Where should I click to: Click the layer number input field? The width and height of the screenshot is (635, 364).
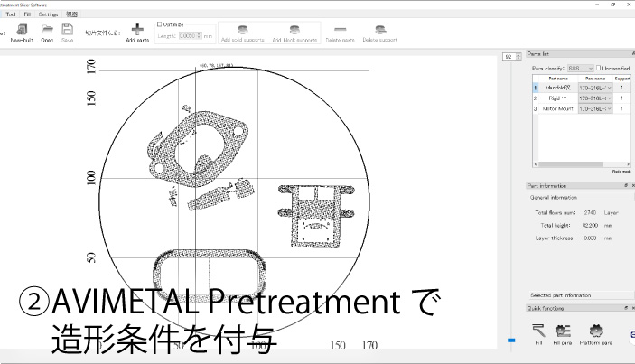(x=509, y=57)
